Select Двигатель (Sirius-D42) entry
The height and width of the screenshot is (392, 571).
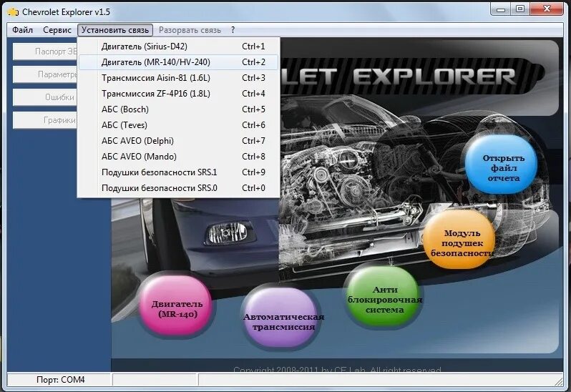178,46
